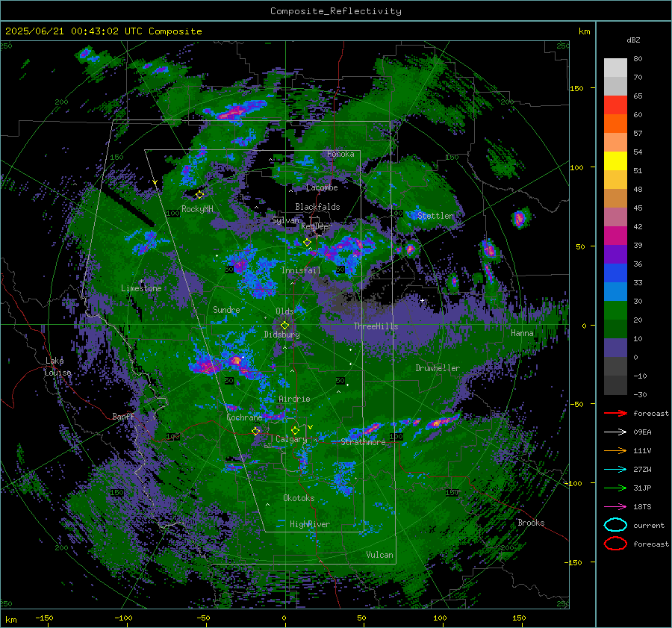Click the 18TS legend label text

tap(642, 507)
